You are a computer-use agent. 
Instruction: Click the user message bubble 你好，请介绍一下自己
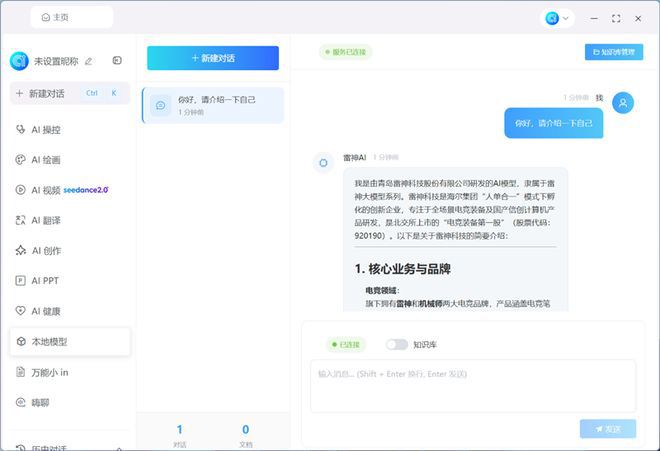[554, 123]
